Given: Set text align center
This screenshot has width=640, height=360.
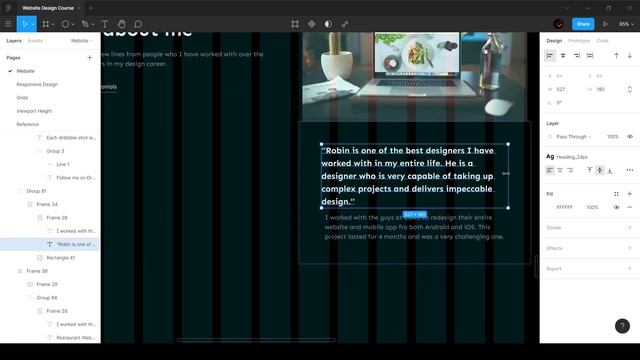Looking at the screenshot, I should (560, 170).
